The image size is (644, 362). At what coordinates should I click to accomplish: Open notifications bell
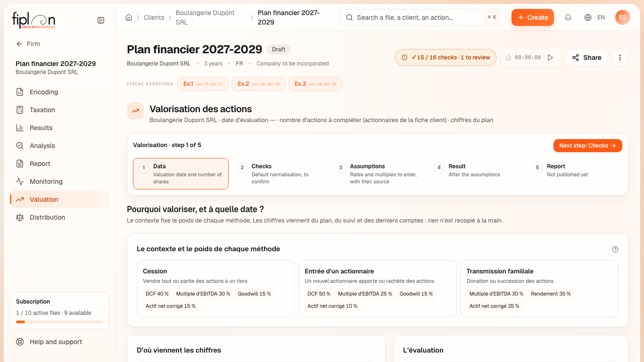click(x=568, y=17)
